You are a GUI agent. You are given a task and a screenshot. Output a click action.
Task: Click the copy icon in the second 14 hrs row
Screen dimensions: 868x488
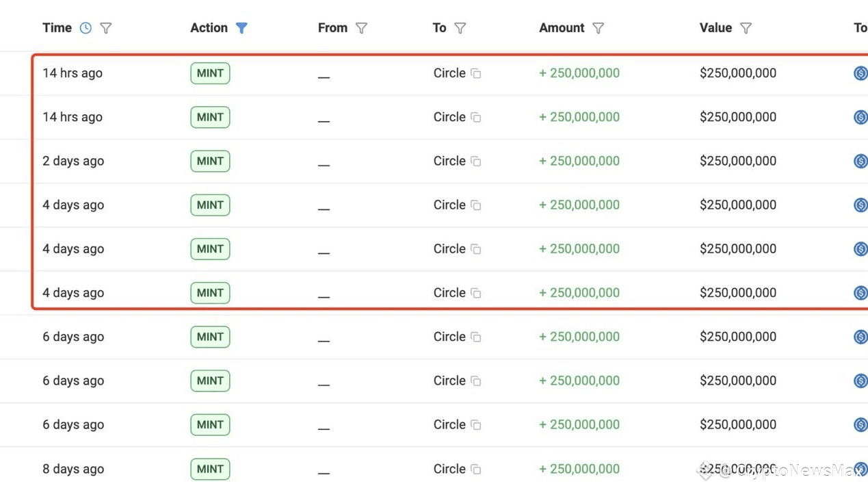[x=477, y=117]
